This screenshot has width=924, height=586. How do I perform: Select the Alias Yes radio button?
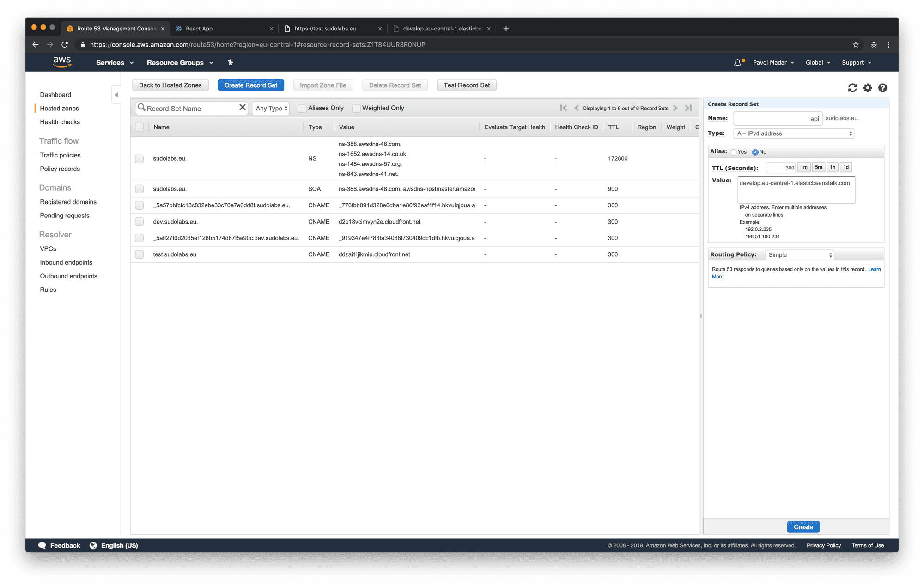tap(733, 152)
